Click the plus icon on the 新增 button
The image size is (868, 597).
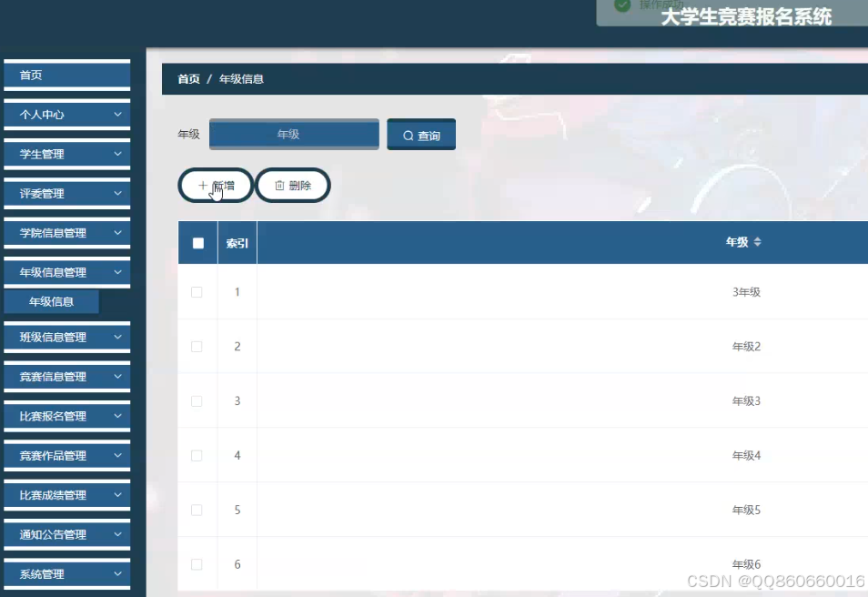(202, 185)
